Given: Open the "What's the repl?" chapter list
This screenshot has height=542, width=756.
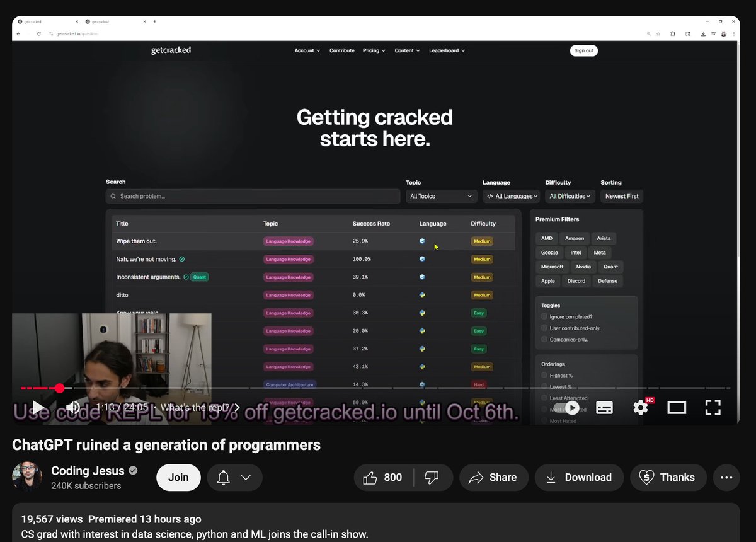Looking at the screenshot, I should (200, 407).
